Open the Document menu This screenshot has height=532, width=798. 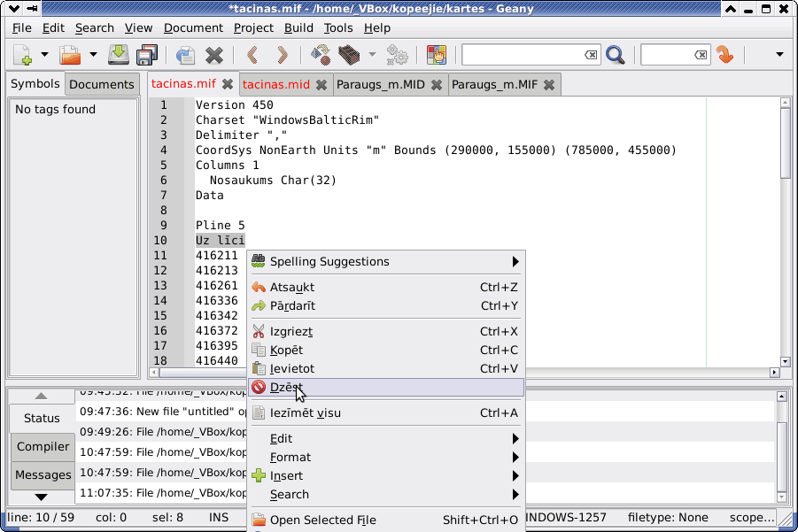pyautogui.click(x=193, y=28)
